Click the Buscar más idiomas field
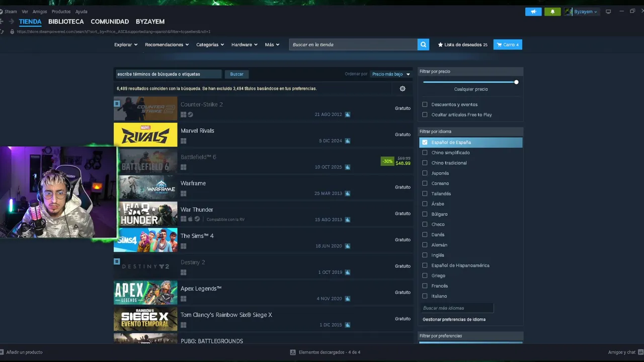This screenshot has height=362, width=644. (457, 308)
